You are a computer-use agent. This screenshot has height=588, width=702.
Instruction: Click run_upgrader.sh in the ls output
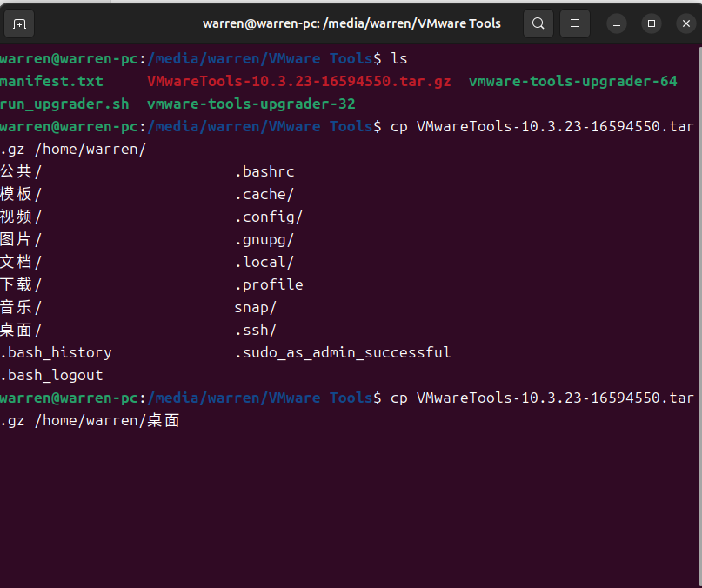[x=64, y=104]
